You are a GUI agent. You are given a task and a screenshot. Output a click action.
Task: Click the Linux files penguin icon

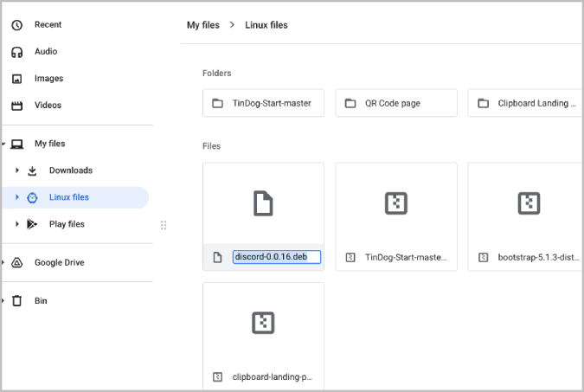[32, 197]
